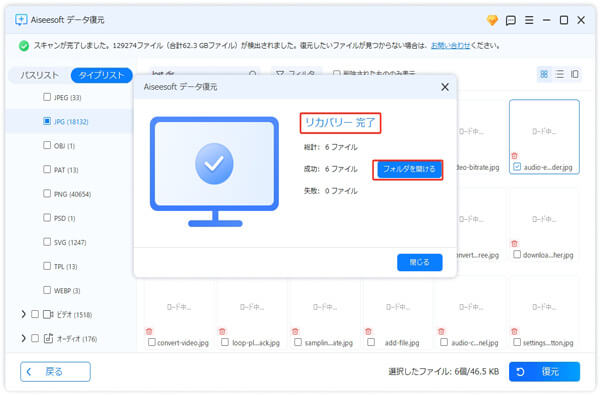Click trash icon above convert-video.jpg
The image size is (600, 395).
click(149, 331)
